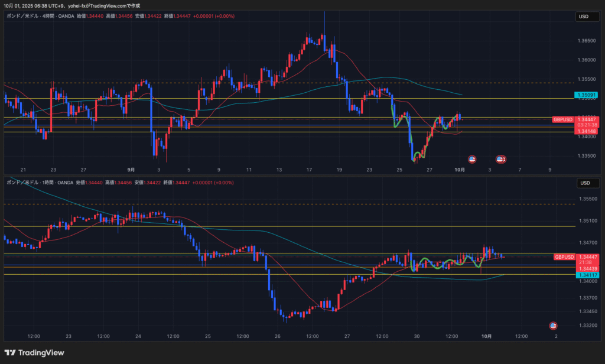Click the red 1.34439 price label on the 1-hour chart
This screenshot has height=364, width=605.
click(x=586, y=268)
